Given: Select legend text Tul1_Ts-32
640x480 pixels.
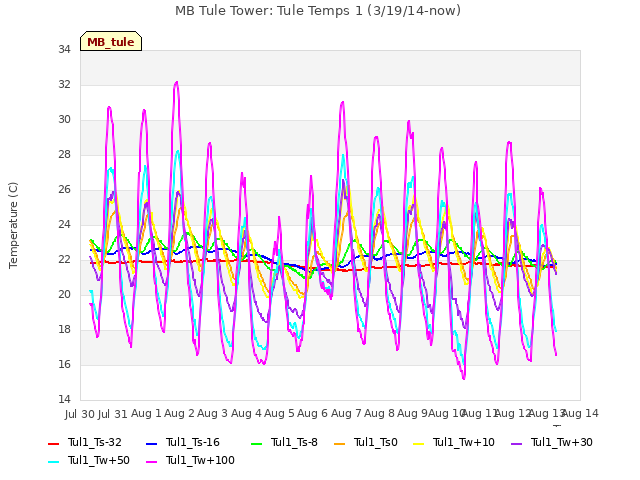Looking at the screenshot, I should [95, 442].
